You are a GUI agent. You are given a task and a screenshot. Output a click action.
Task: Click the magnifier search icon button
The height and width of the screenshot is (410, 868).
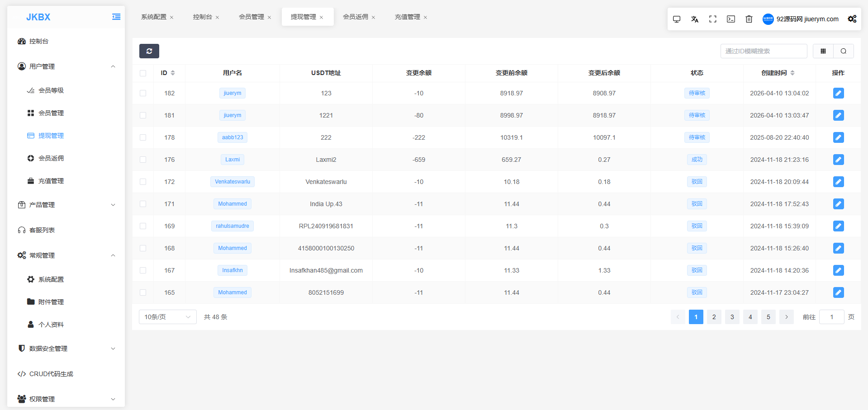click(x=844, y=51)
